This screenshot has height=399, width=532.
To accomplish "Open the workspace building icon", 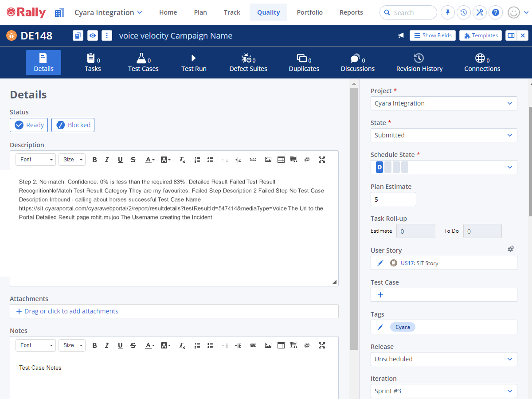I will pyautogui.click(x=59, y=13).
